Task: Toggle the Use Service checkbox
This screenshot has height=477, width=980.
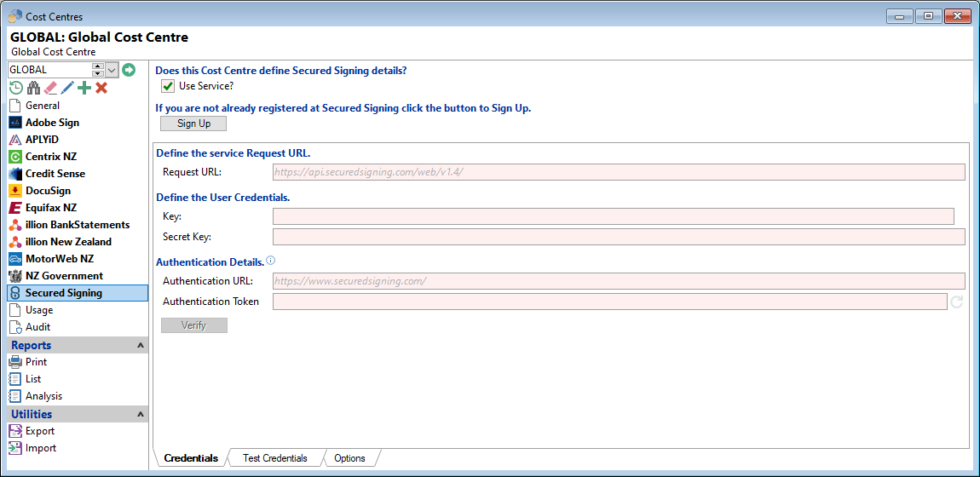Action: 168,86
